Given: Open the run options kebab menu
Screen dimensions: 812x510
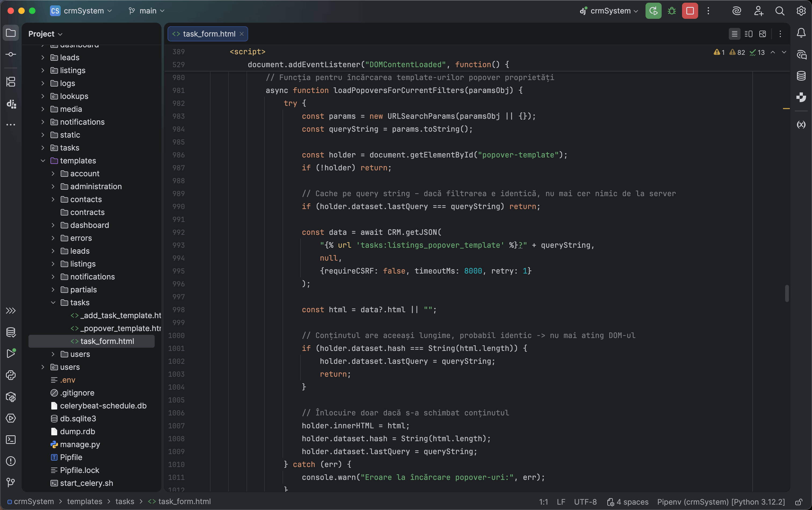Looking at the screenshot, I should coord(709,11).
